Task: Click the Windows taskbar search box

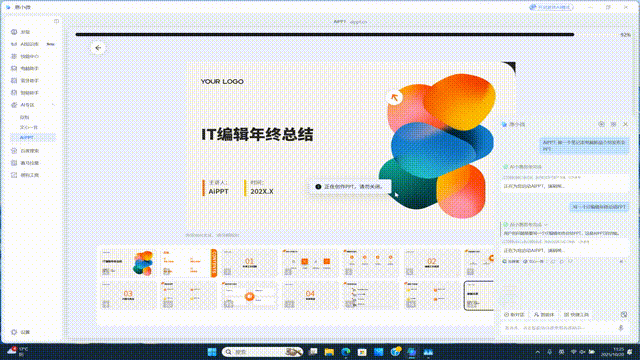Action: 262,351
